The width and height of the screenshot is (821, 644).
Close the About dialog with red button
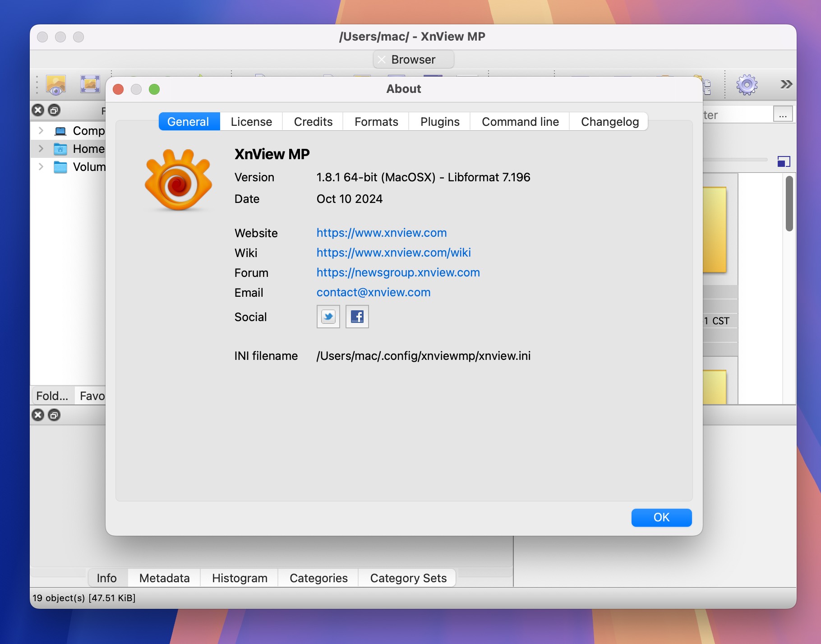coord(118,89)
